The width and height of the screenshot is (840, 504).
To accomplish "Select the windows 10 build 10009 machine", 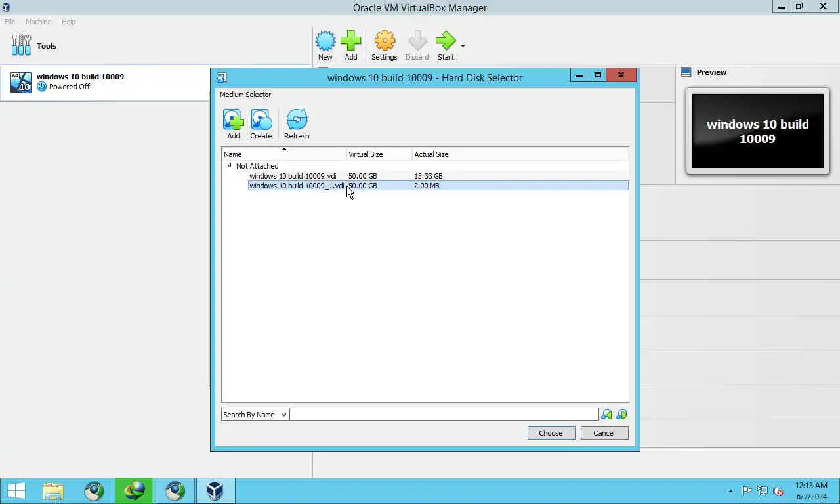I will 105,82.
